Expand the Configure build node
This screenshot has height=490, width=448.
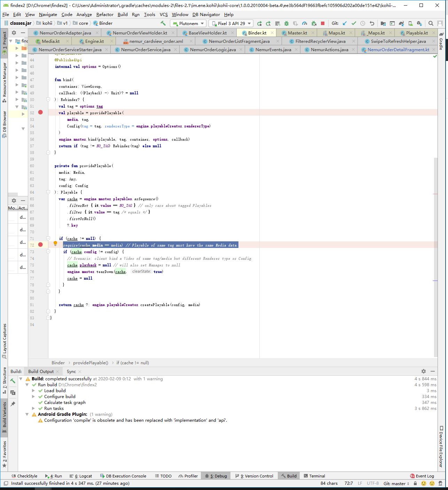coord(33,397)
